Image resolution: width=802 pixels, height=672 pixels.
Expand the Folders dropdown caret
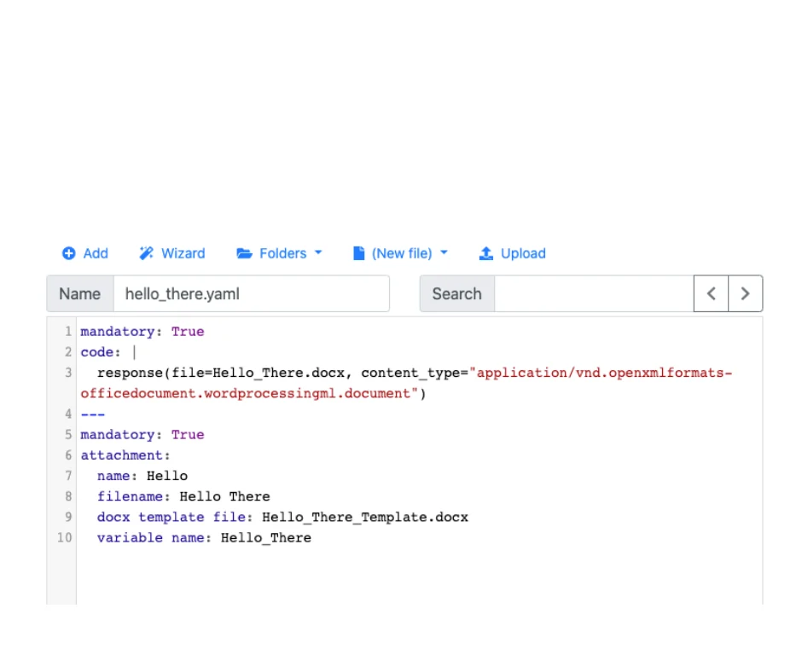(318, 252)
